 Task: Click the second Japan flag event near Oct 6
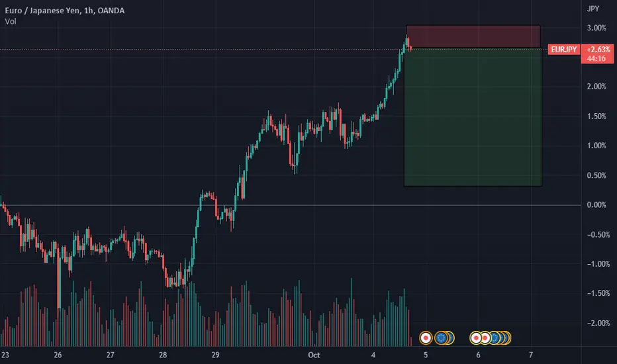pos(485,338)
